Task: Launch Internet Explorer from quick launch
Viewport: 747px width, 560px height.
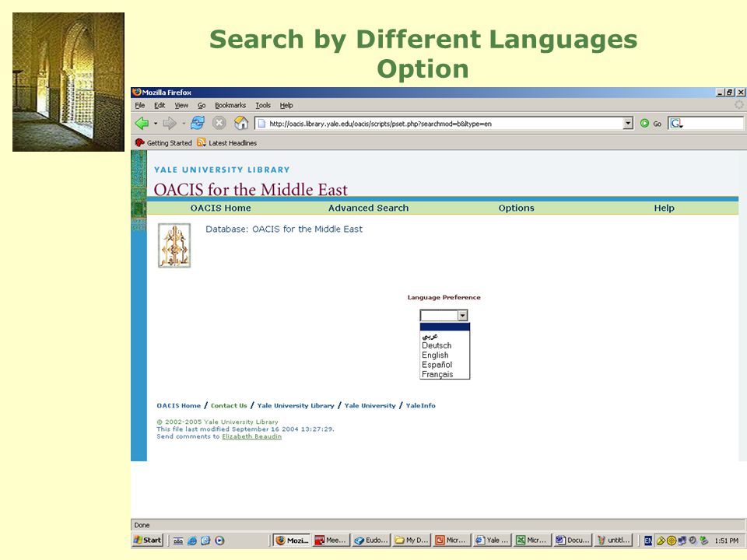Action: click(192, 541)
